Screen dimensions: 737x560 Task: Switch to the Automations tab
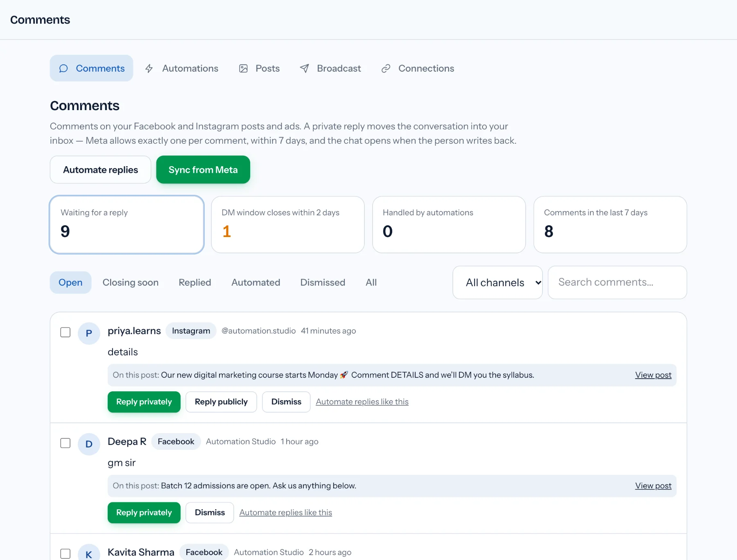[x=182, y=68]
